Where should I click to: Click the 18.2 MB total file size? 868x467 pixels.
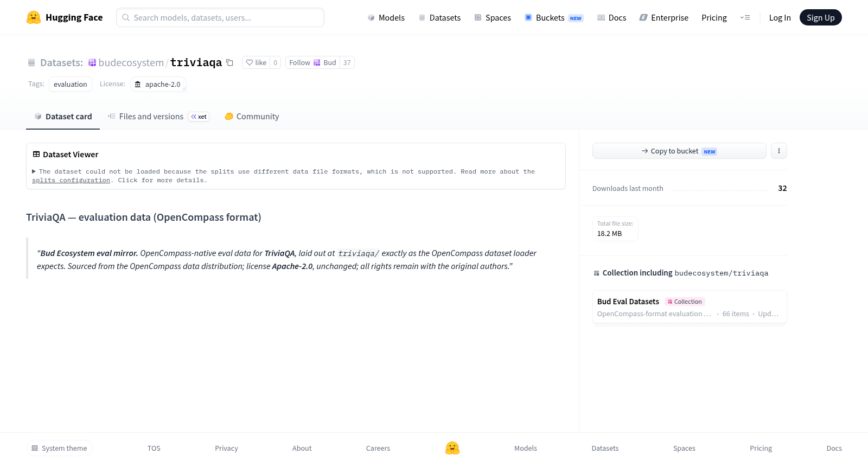[x=610, y=234]
